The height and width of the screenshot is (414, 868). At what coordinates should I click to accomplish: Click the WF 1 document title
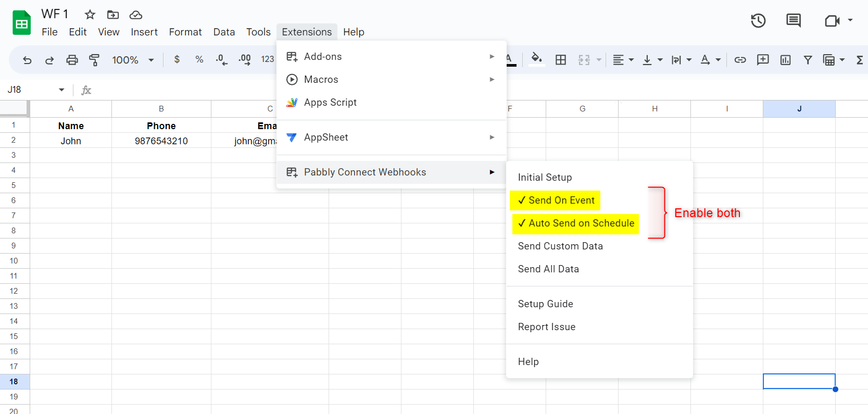(55, 14)
